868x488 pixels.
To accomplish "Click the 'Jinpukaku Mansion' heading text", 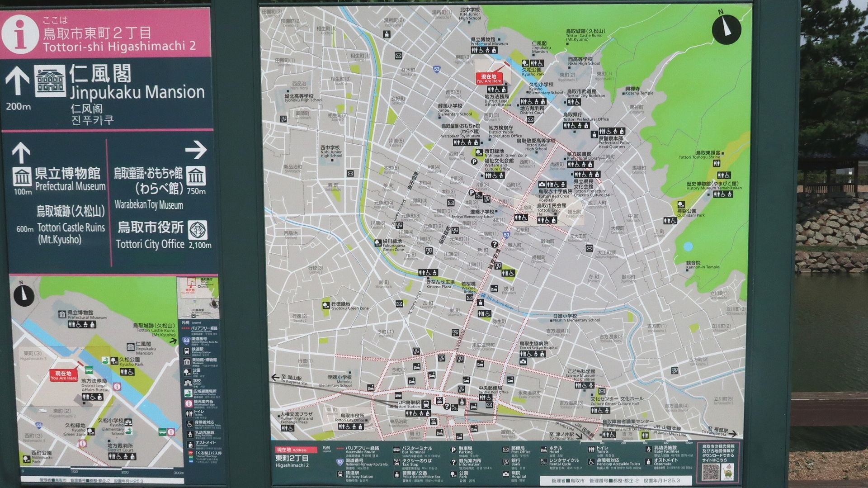I will (x=137, y=92).
